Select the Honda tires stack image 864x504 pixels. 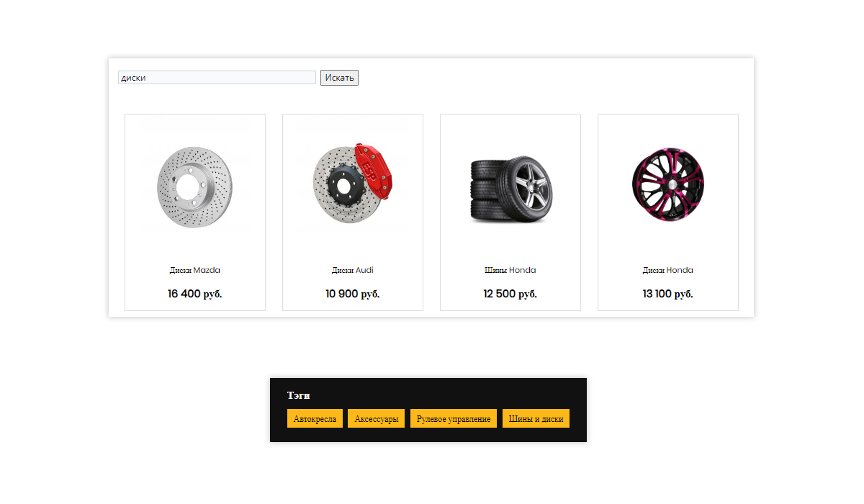[x=510, y=190]
